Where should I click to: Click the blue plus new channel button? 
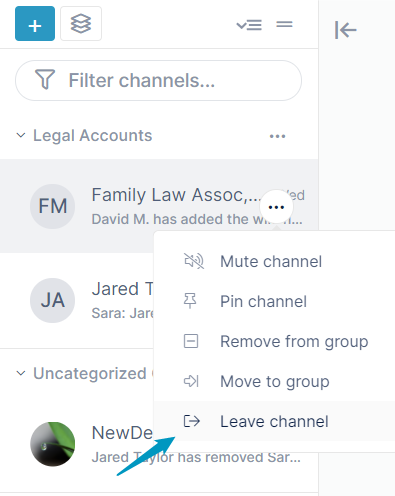(x=35, y=24)
